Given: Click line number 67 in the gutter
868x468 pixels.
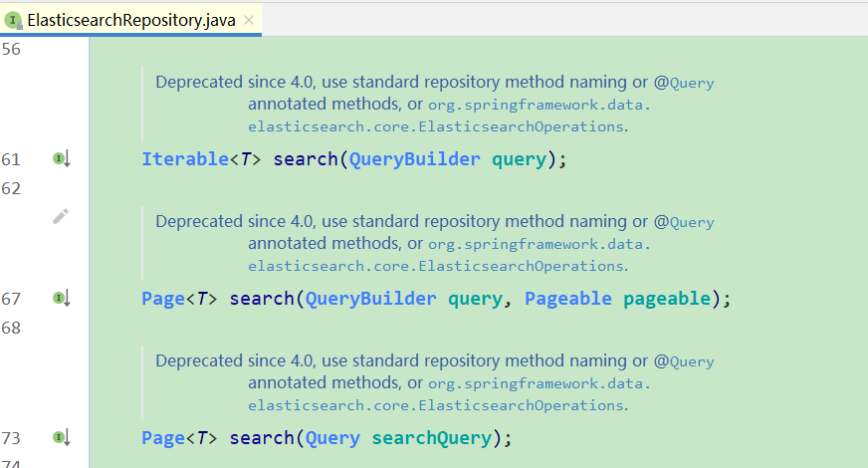Looking at the screenshot, I should (11, 299).
